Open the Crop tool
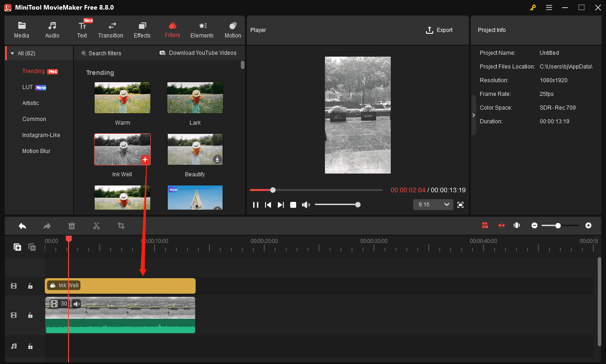The image size is (606, 364). tap(121, 226)
